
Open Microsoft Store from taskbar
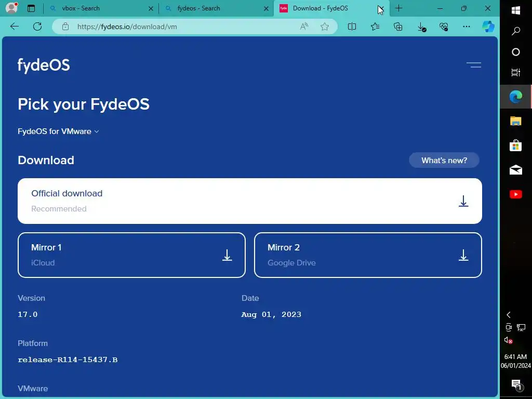coord(516,145)
